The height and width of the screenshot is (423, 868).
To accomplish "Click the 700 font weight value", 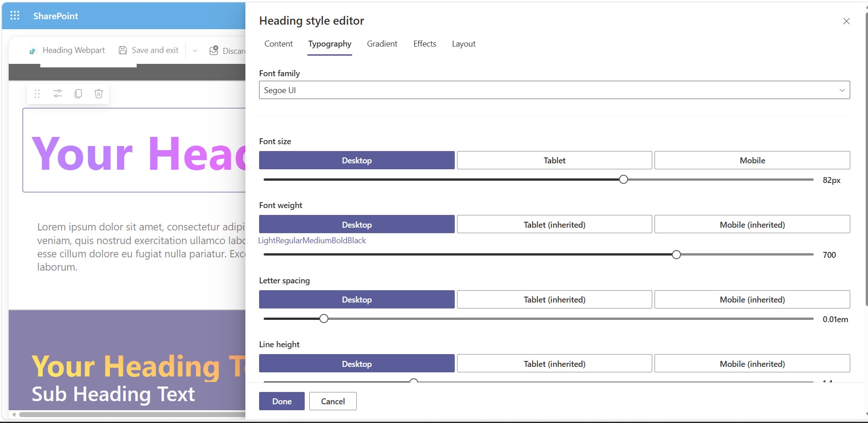I will pyautogui.click(x=829, y=255).
